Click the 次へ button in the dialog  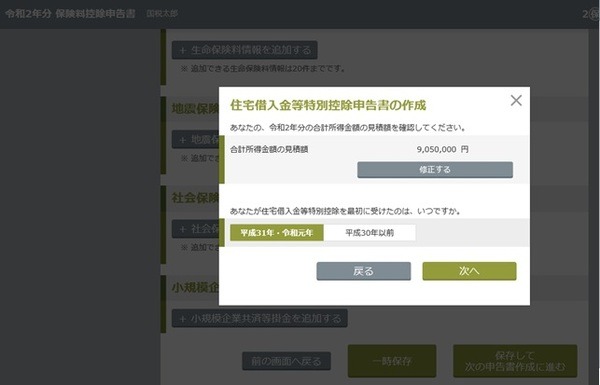coord(469,271)
